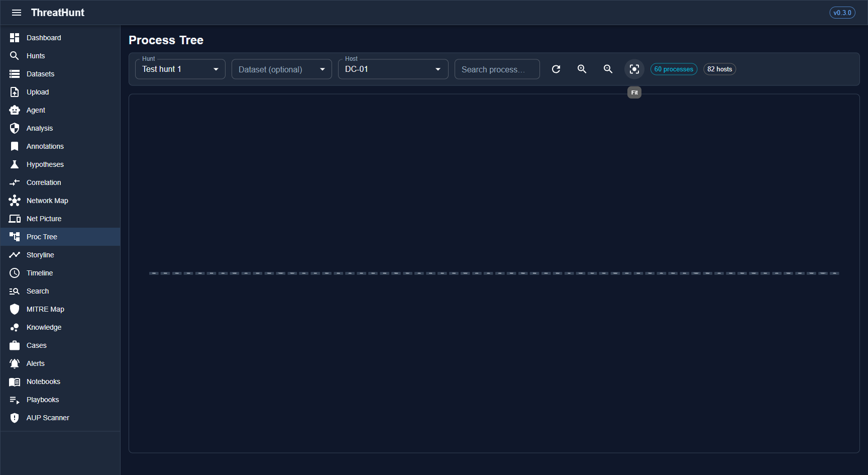Open Annotations in the sidebar
868x475 pixels.
pos(60,146)
